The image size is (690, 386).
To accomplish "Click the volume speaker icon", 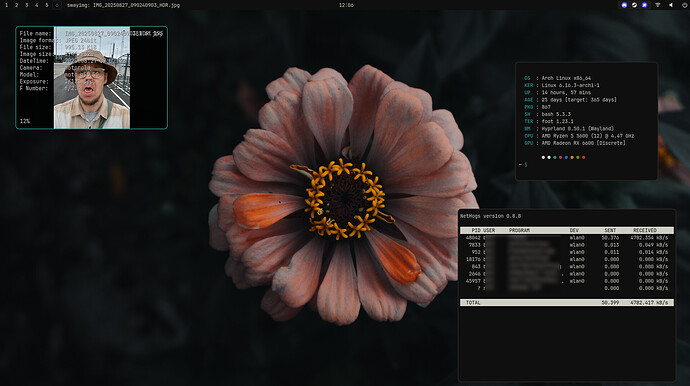I will coord(671,5).
